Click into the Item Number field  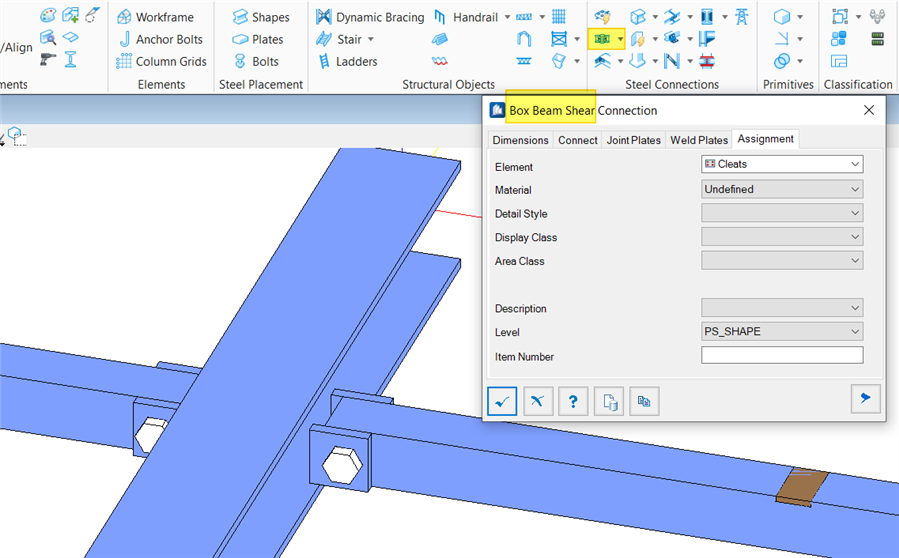coord(782,355)
